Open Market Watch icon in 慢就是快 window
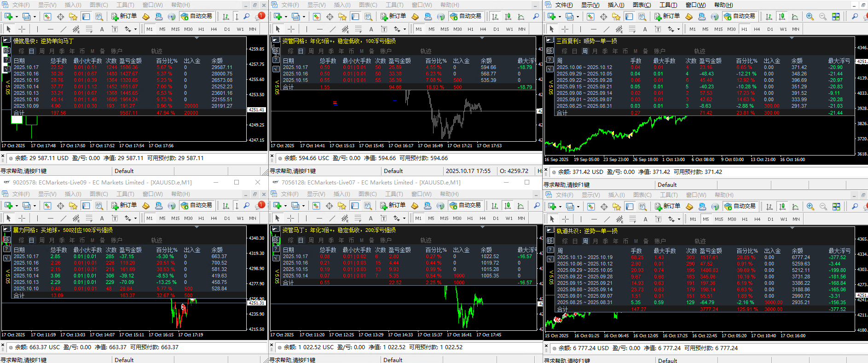Image resolution: width=868 pixels, height=363 pixels. pos(47,17)
